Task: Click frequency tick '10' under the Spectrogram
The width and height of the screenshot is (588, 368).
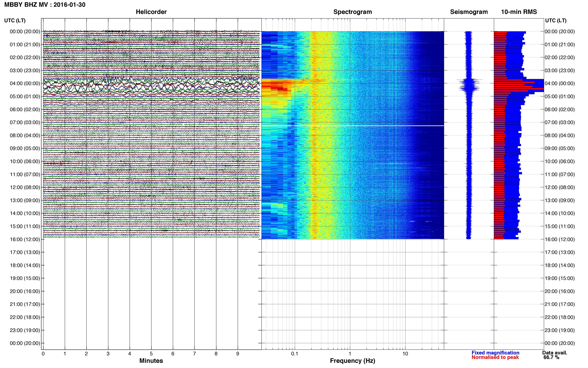Action: (405, 354)
